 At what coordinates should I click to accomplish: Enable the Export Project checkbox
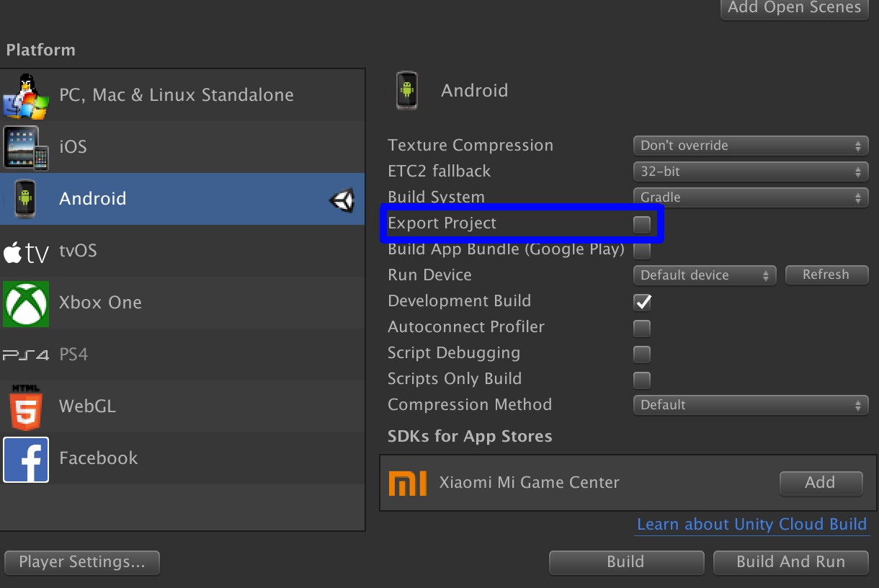pos(642,224)
